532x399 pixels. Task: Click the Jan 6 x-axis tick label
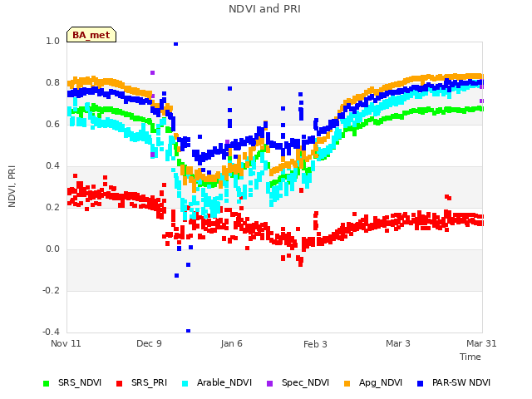click(x=231, y=343)
